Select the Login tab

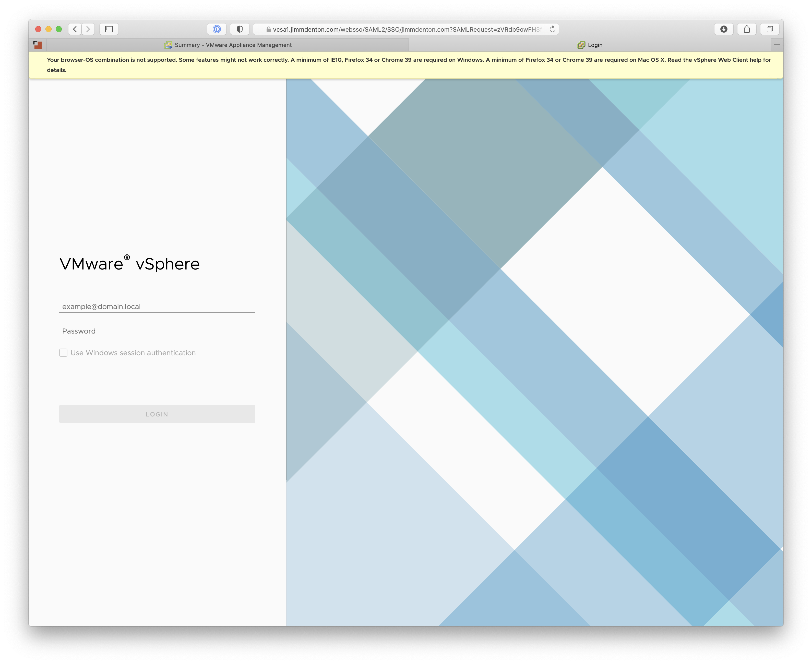coord(590,45)
